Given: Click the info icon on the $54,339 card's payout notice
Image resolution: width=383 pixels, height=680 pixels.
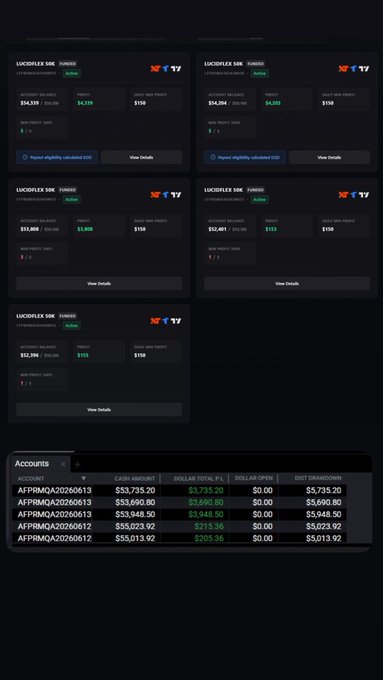Looking at the screenshot, I should [25, 157].
